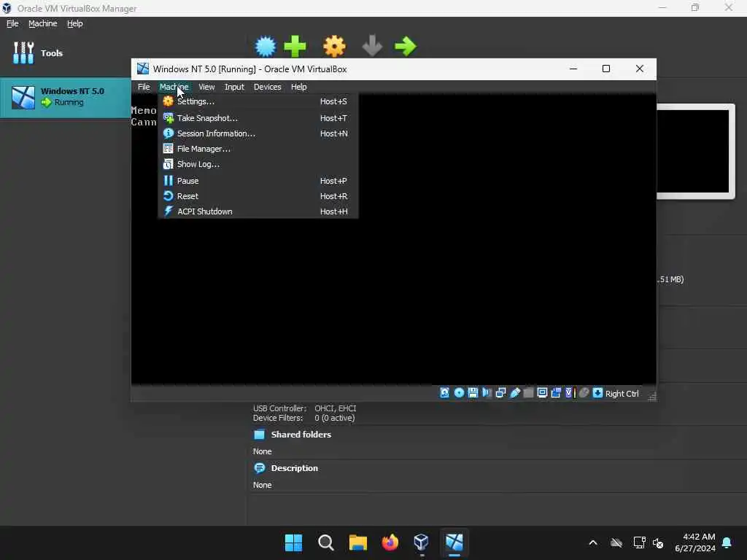
Task: Click the green plus Add machine icon
Action: 295,46
